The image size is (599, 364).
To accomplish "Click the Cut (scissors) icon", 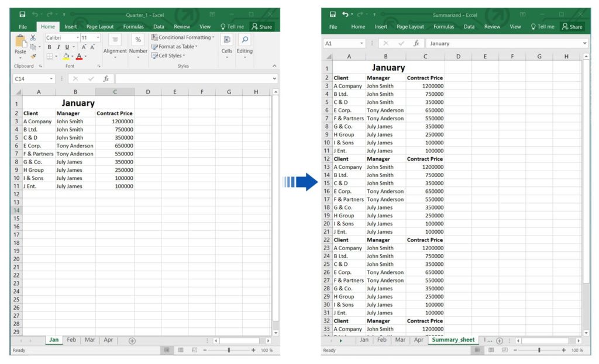I will pos(33,37).
